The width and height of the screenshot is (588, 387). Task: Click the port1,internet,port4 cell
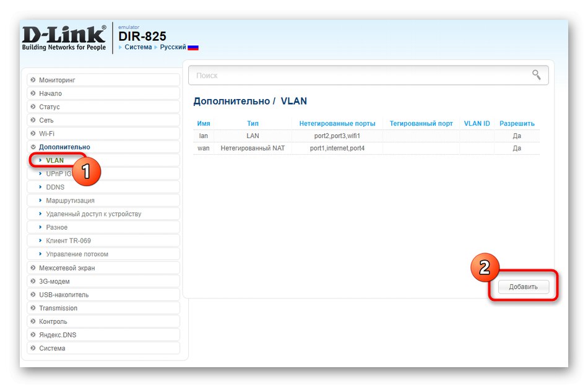[337, 148]
